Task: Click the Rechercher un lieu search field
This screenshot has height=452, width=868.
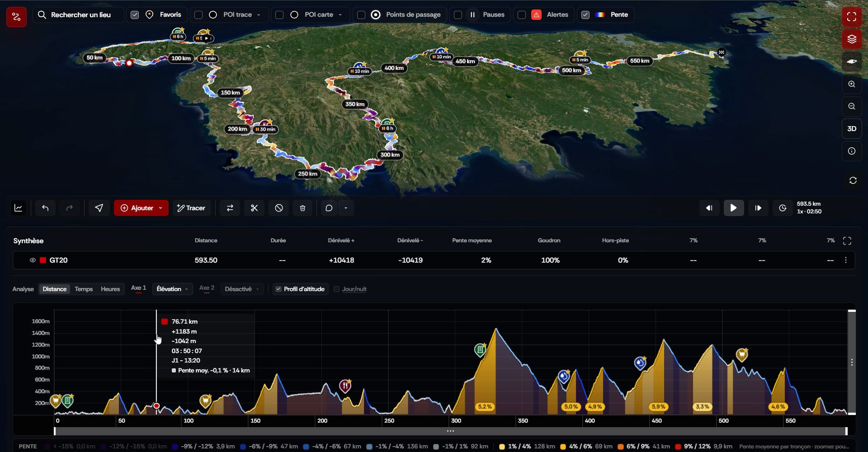Action: [x=78, y=15]
